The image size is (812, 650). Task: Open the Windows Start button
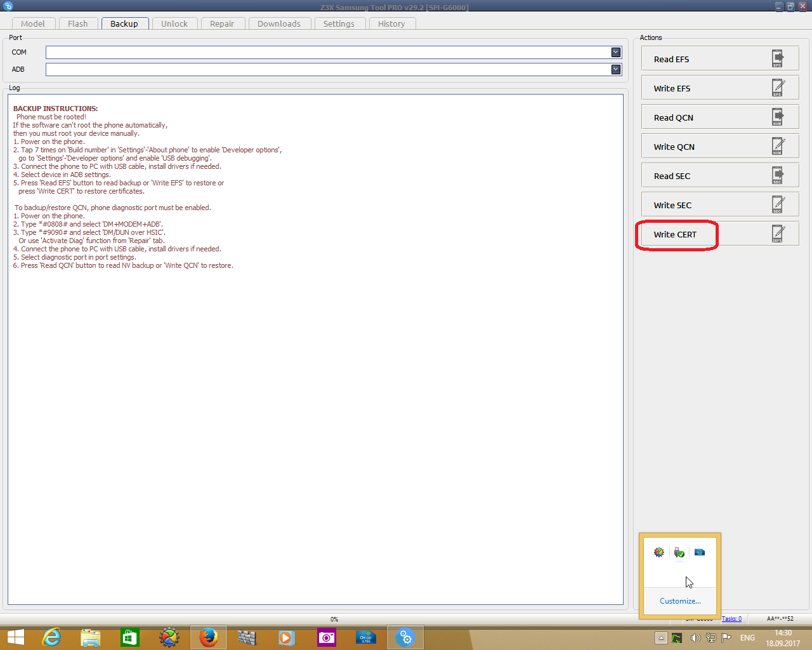pos(15,637)
